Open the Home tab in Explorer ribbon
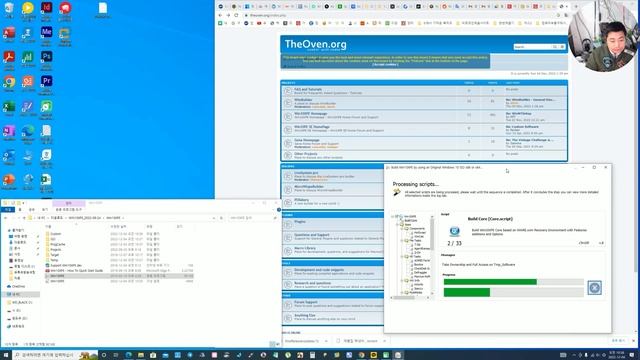Screen dimensions: 640x360 click(20, 209)
